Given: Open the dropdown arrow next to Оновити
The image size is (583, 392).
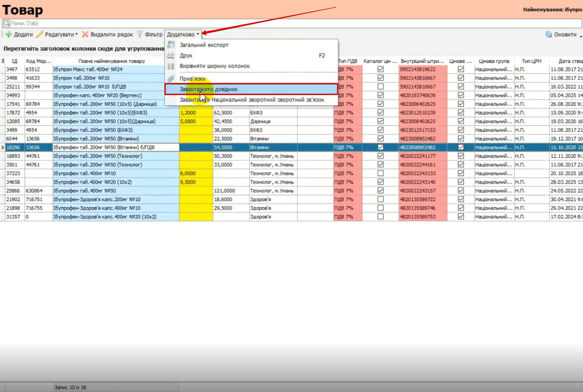Looking at the screenshot, I should click(581, 36).
